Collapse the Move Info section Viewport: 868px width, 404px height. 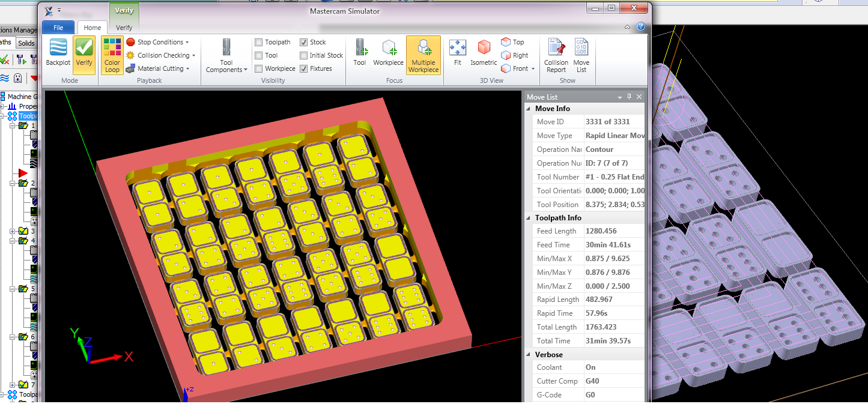coord(529,109)
